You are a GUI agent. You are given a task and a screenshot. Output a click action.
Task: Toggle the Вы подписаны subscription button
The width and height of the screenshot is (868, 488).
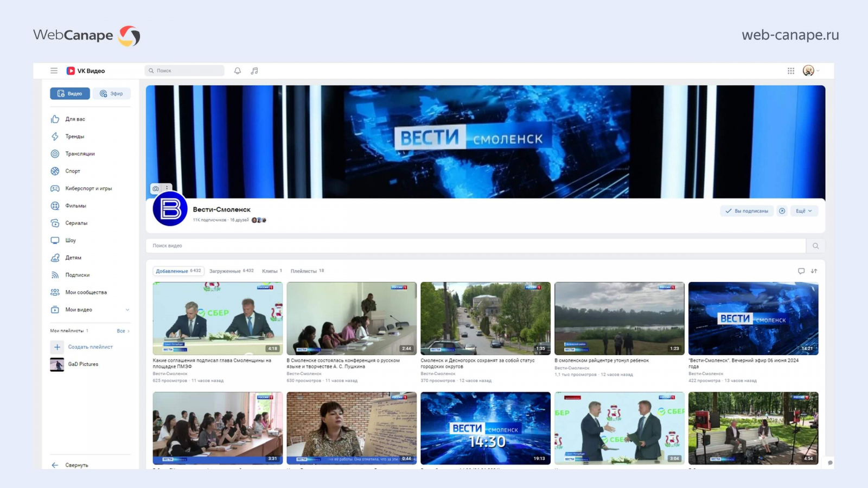746,211
